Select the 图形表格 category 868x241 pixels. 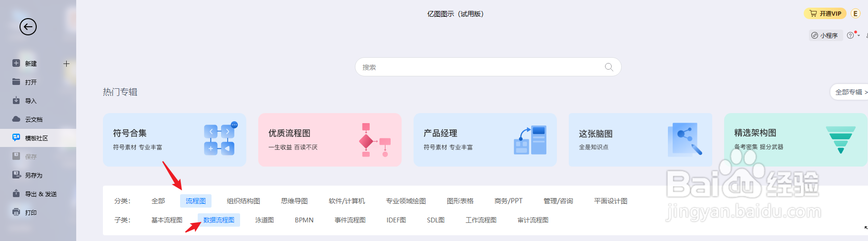coord(460,201)
